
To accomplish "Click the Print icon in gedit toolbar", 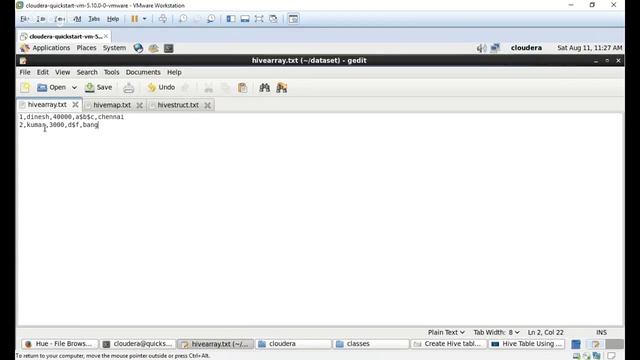I will tap(129, 87).
